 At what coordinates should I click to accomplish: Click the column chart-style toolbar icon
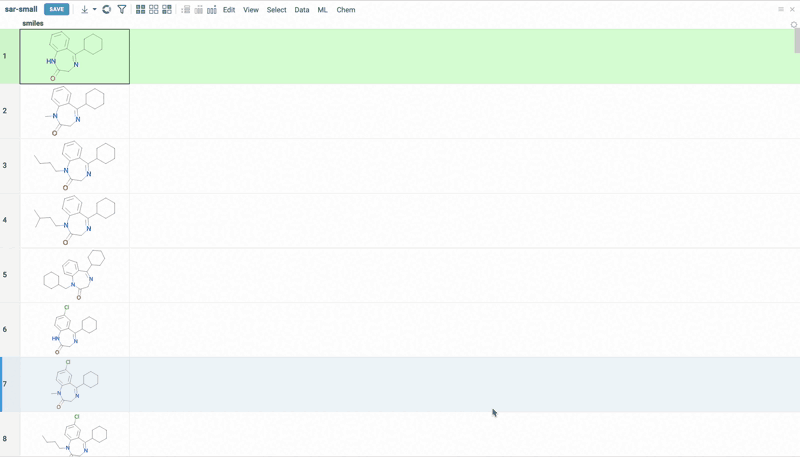tap(212, 10)
